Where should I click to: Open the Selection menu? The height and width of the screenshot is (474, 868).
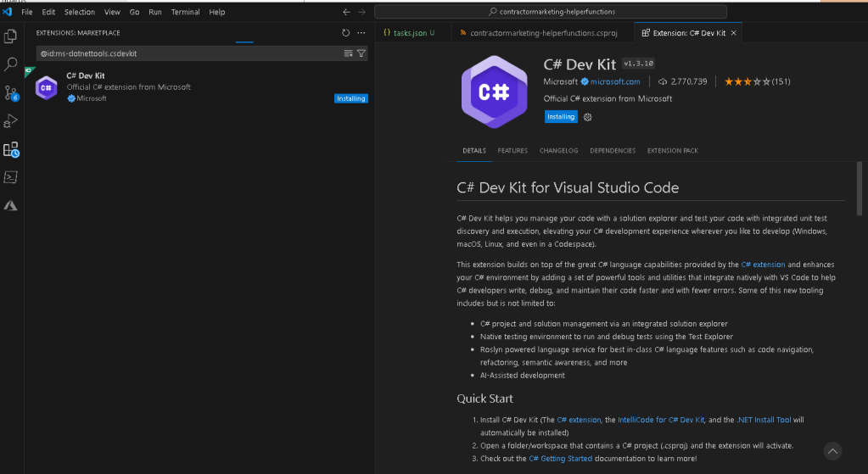pyautogui.click(x=79, y=12)
